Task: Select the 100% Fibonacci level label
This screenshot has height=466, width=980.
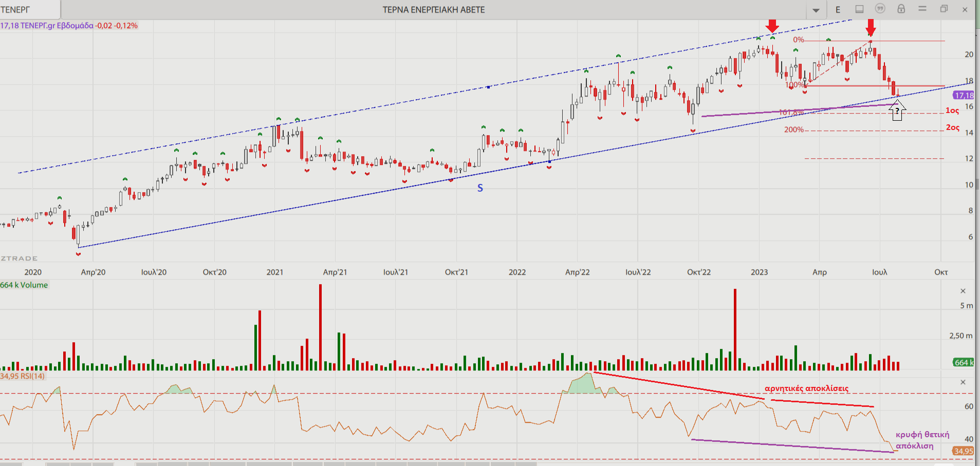Action: (x=795, y=85)
